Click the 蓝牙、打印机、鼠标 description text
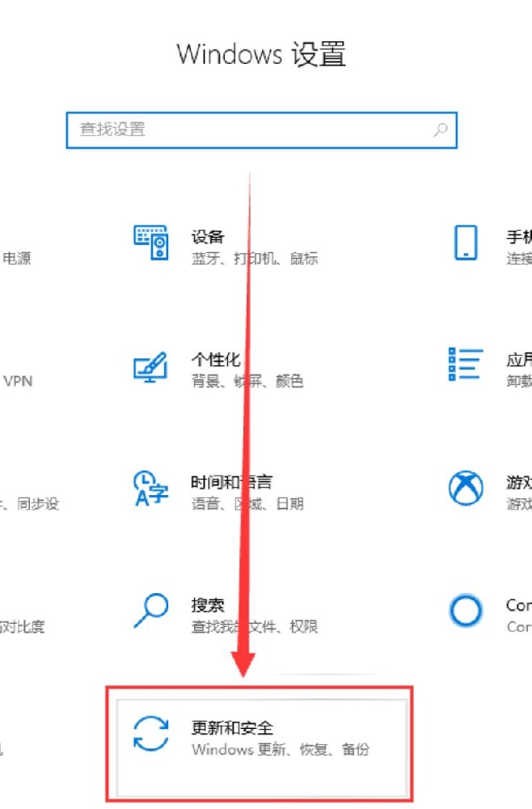 click(x=255, y=258)
